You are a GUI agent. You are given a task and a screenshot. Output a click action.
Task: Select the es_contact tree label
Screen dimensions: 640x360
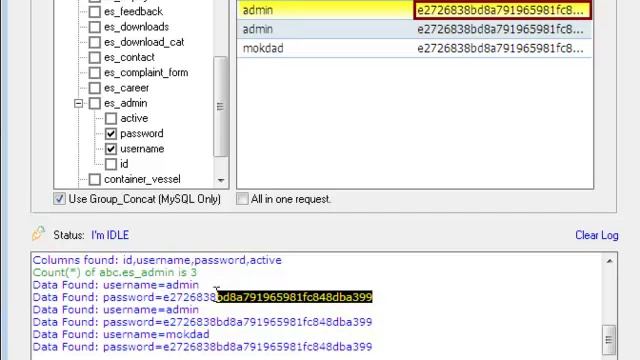(x=129, y=58)
